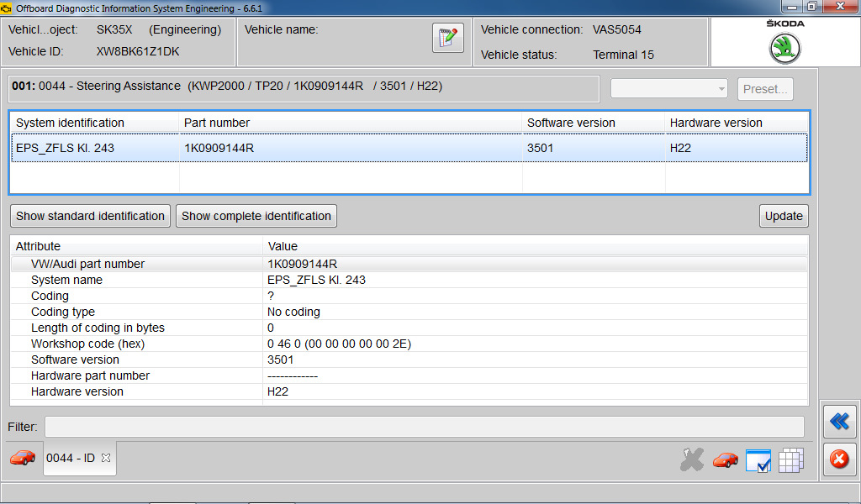
Task: Click the blue double-arrow collapse icon
Action: (839, 422)
